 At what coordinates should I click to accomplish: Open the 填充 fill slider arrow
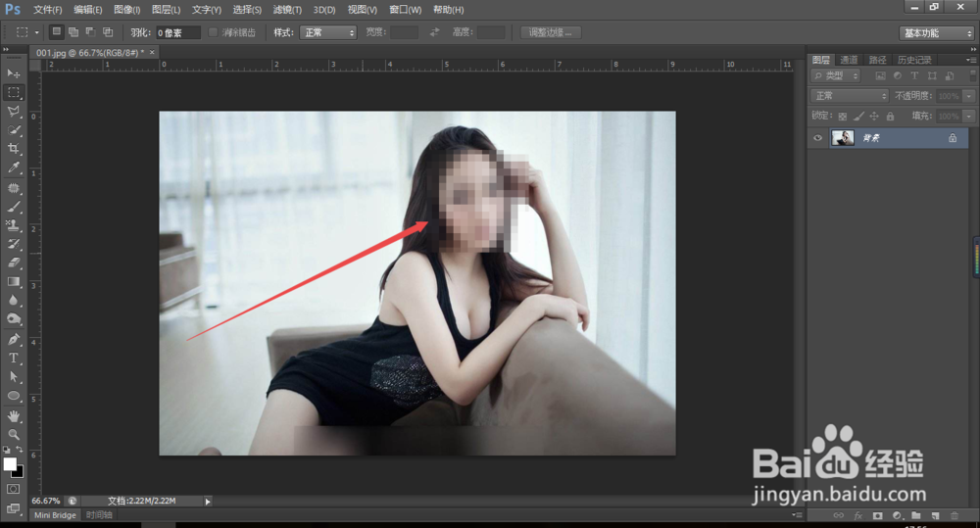[969, 117]
